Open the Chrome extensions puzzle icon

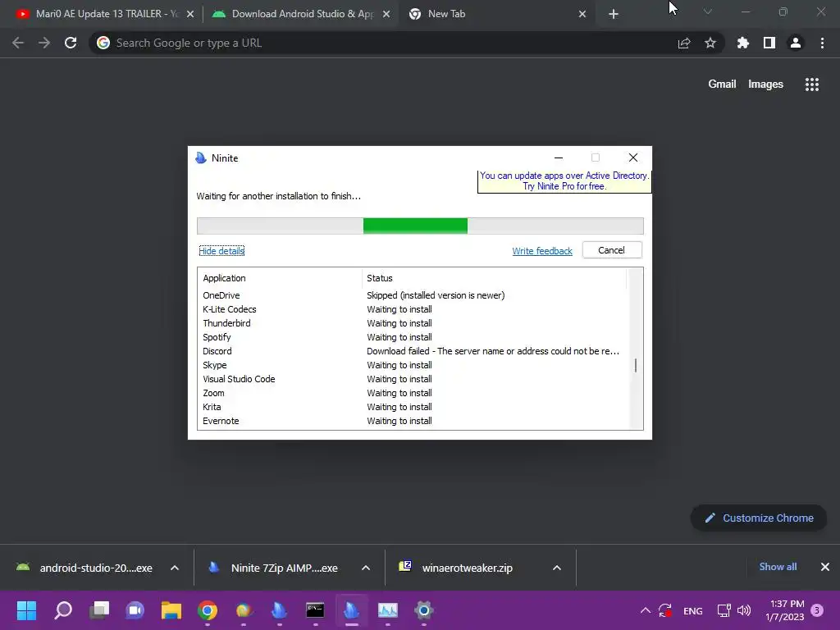pyautogui.click(x=743, y=43)
